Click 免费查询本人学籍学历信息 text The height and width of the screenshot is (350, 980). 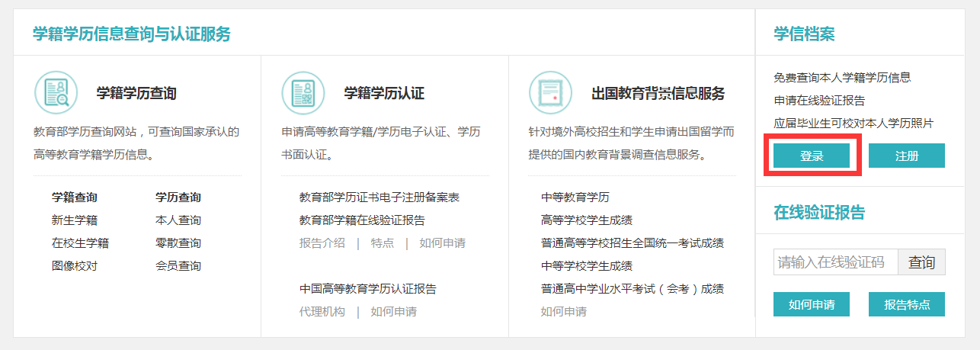(x=842, y=77)
